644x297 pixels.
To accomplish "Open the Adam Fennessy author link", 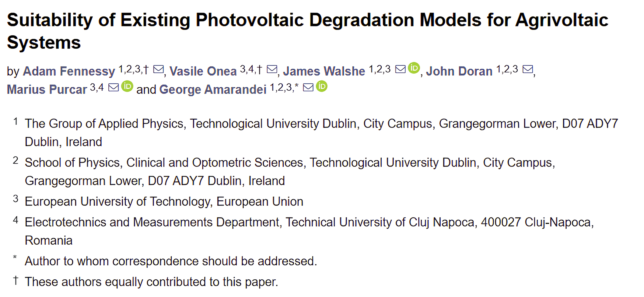I will [69, 71].
